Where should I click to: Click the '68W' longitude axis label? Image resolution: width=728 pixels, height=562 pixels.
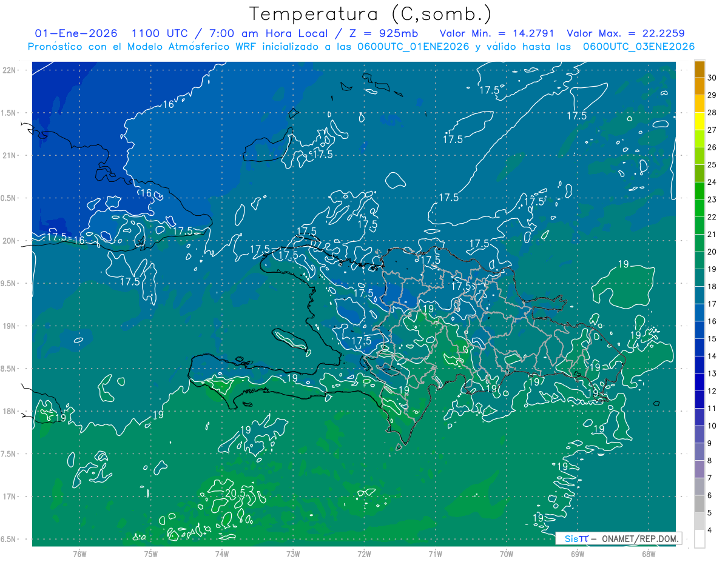pos(649,554)
